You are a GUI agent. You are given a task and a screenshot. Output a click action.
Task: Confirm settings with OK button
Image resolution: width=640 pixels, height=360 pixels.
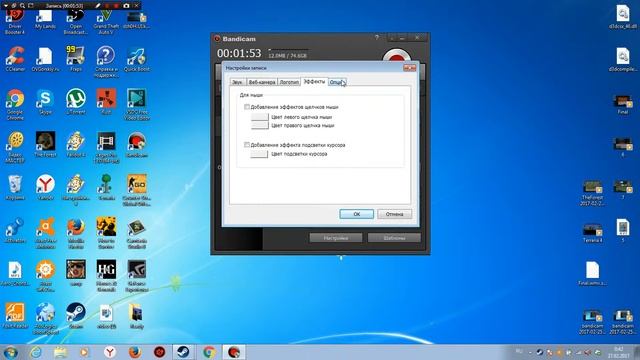(356, 214)
